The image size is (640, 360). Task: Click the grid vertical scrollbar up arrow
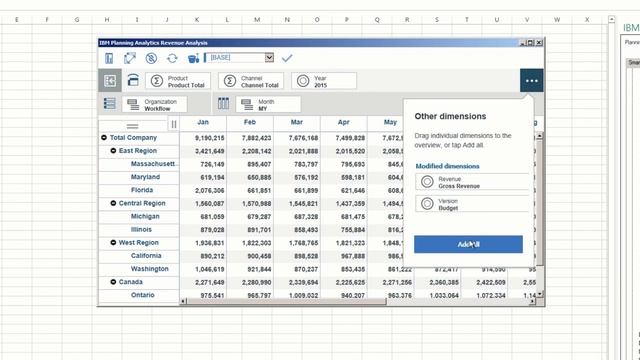(x=540, y=136)
